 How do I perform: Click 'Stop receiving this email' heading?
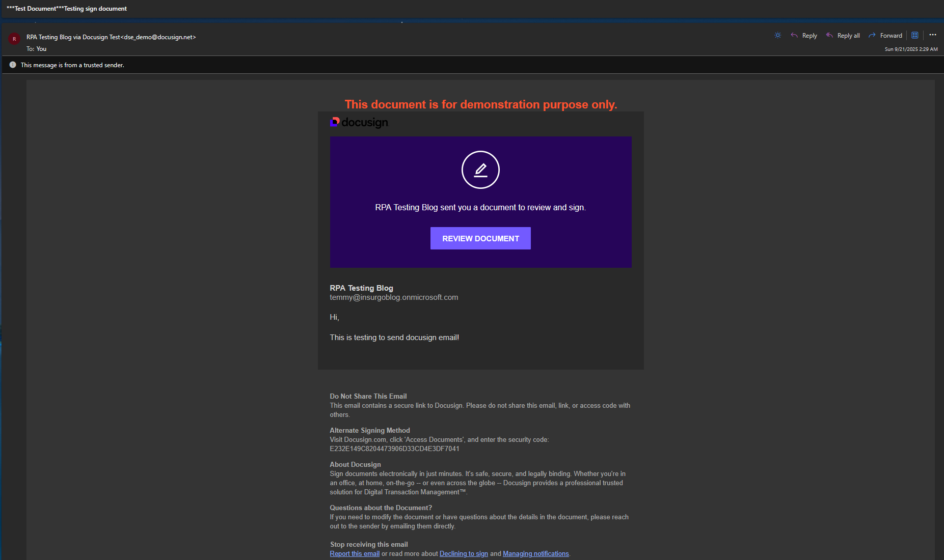coord(369,545)
